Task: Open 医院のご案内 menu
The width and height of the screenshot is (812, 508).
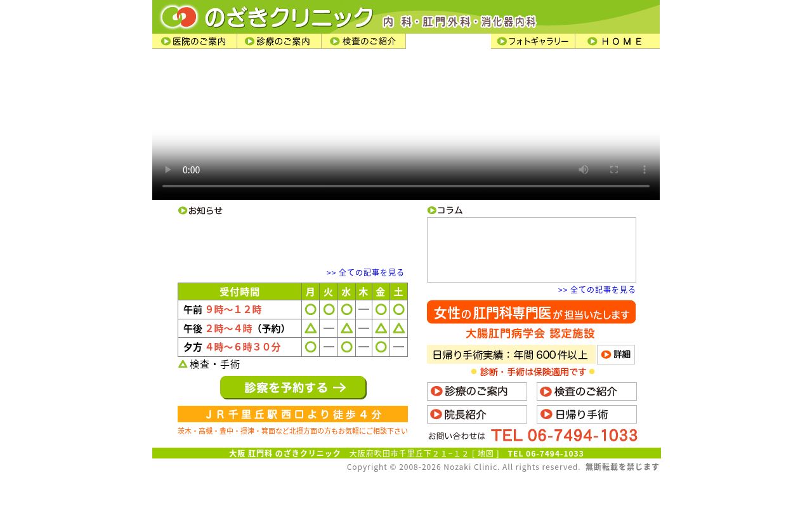Action: coord(194,41)
